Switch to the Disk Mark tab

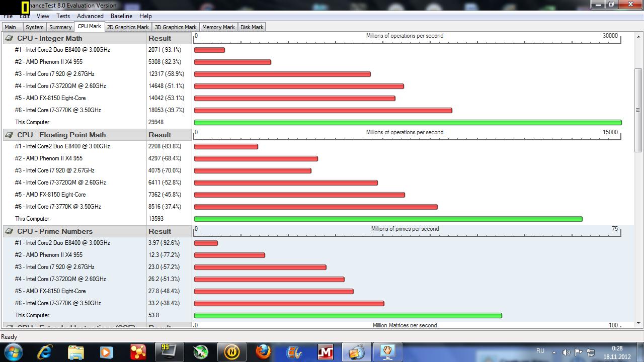pos(252,27)
